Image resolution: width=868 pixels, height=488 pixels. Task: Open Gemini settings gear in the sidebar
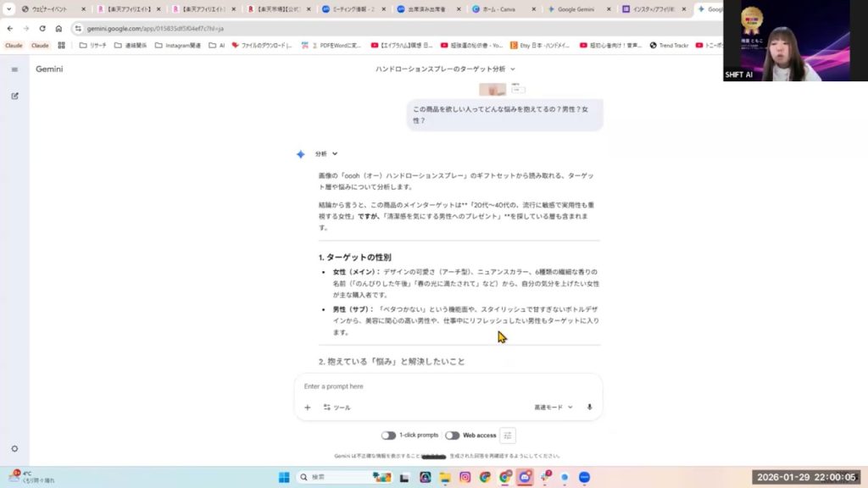point(14,448)
